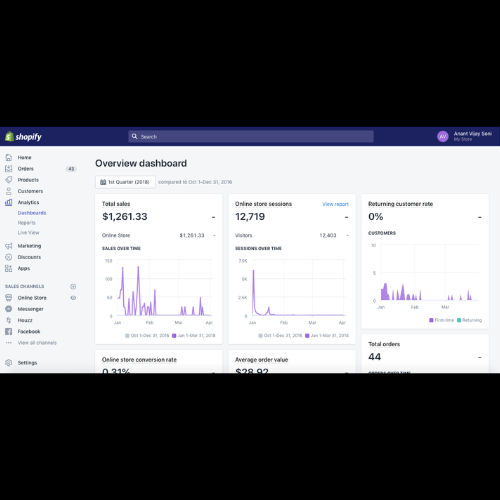
Task: Click the Messenger icon
Action: point(9,309)
